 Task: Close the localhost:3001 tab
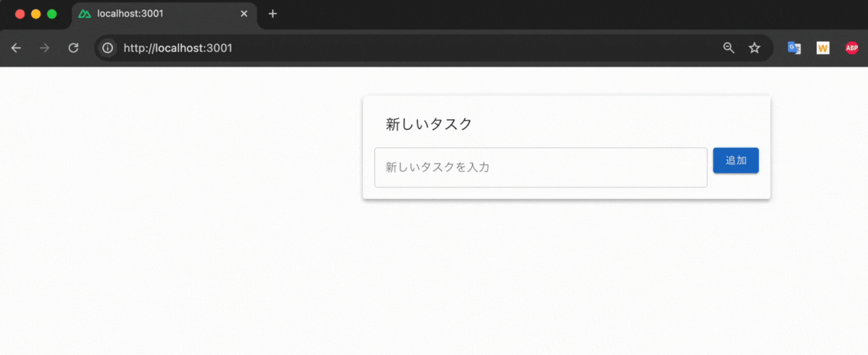coord(244,14)
